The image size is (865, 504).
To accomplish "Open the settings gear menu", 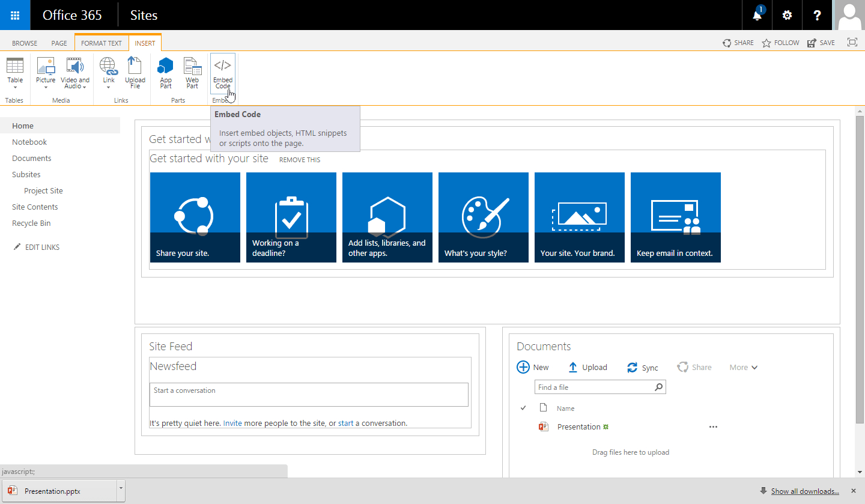I will tap(787, 16).
